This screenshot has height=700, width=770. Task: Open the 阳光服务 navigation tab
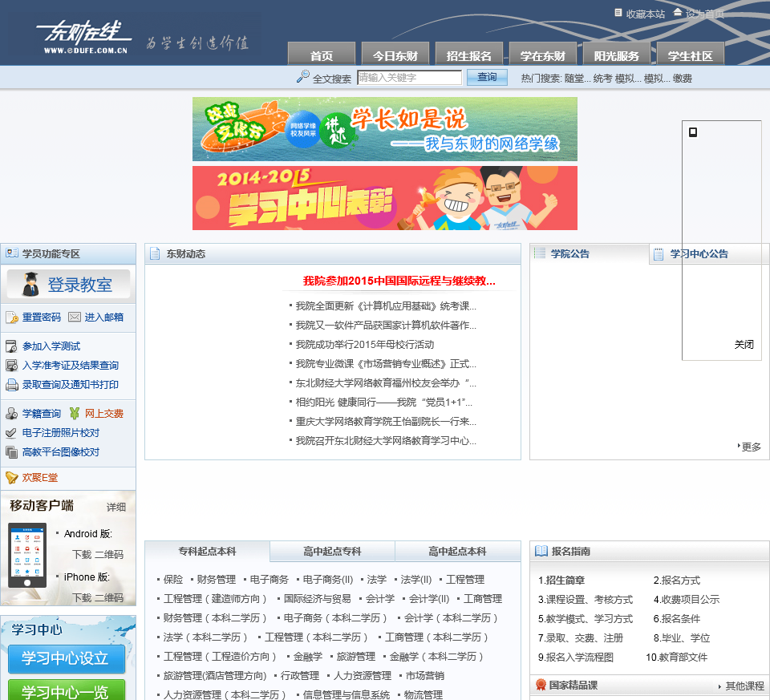pyautogui.click(x=617, y=54)
